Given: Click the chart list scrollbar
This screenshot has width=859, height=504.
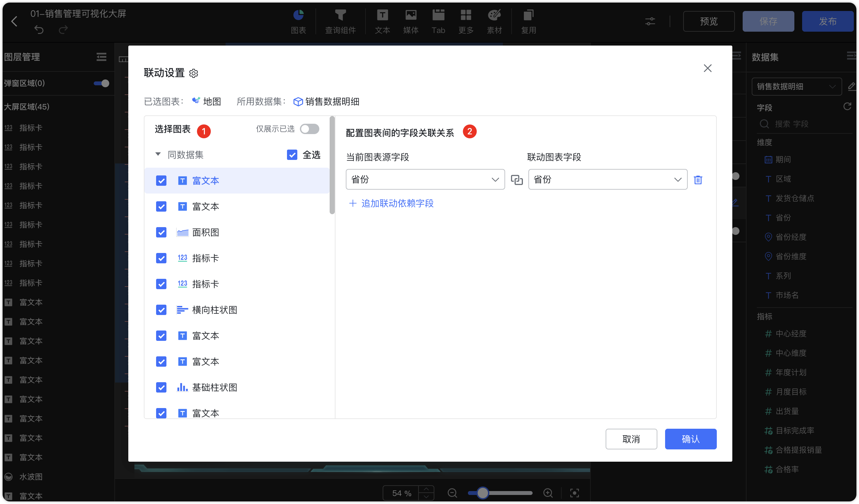Looking at the screenshot, I should click(x=332, y=165).
